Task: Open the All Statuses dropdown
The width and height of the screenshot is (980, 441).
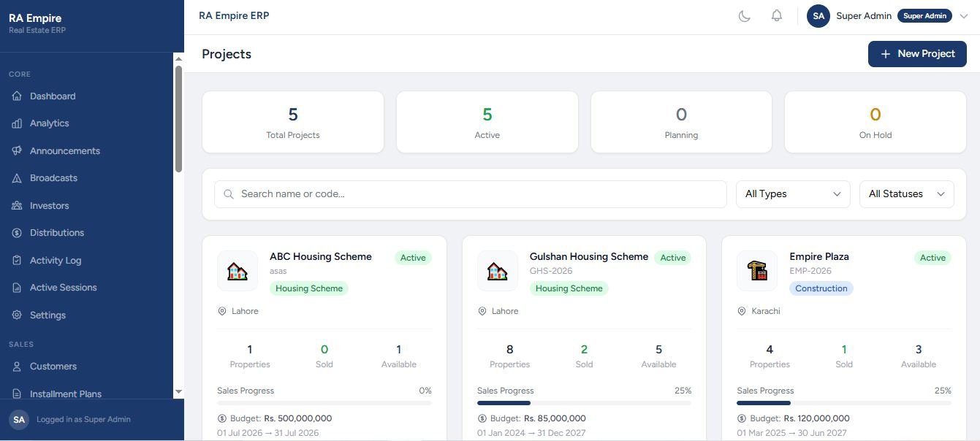Action: coord(907,194)
